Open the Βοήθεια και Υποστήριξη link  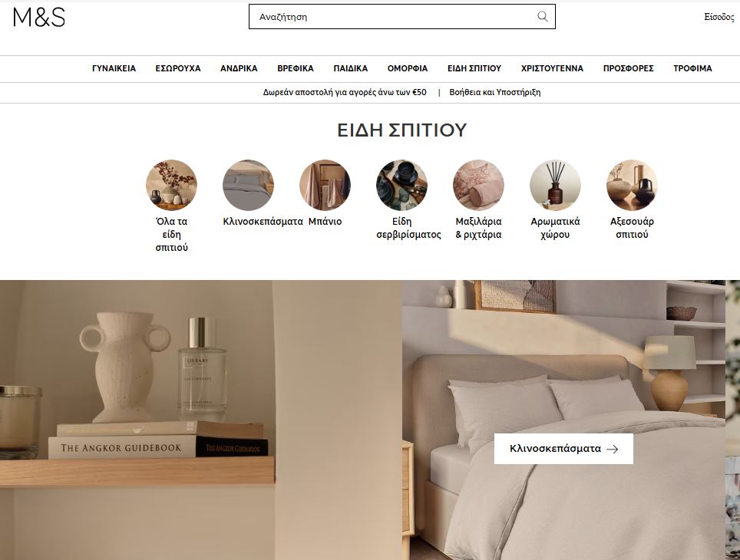(x=494, y=93)
